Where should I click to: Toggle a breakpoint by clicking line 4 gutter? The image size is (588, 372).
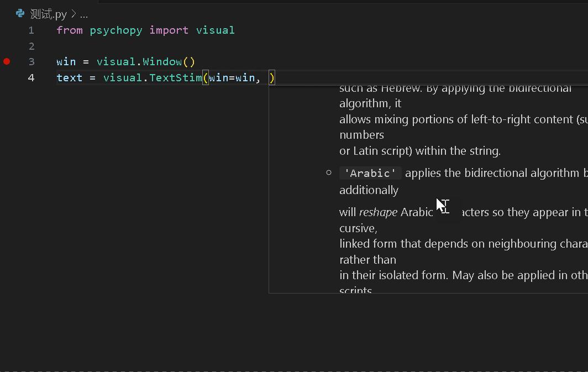7,78
